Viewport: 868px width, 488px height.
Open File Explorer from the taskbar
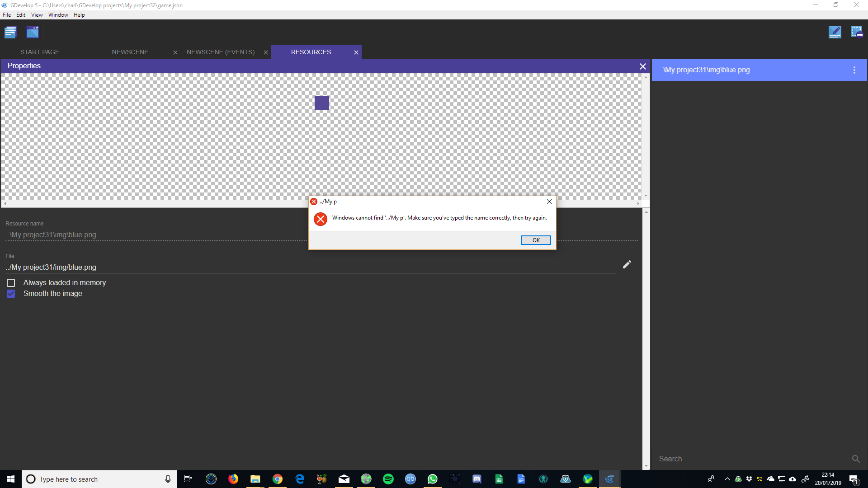point(255,479)
